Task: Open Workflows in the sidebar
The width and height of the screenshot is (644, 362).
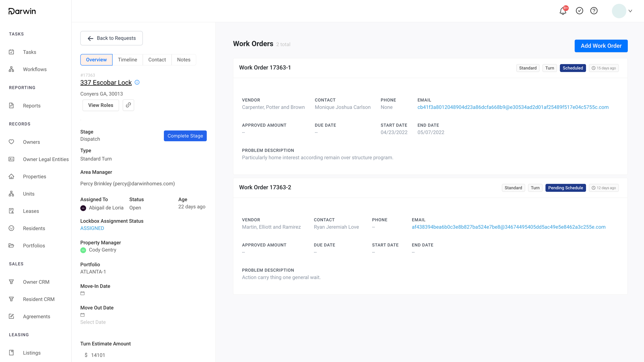Action: coord(35,69)
